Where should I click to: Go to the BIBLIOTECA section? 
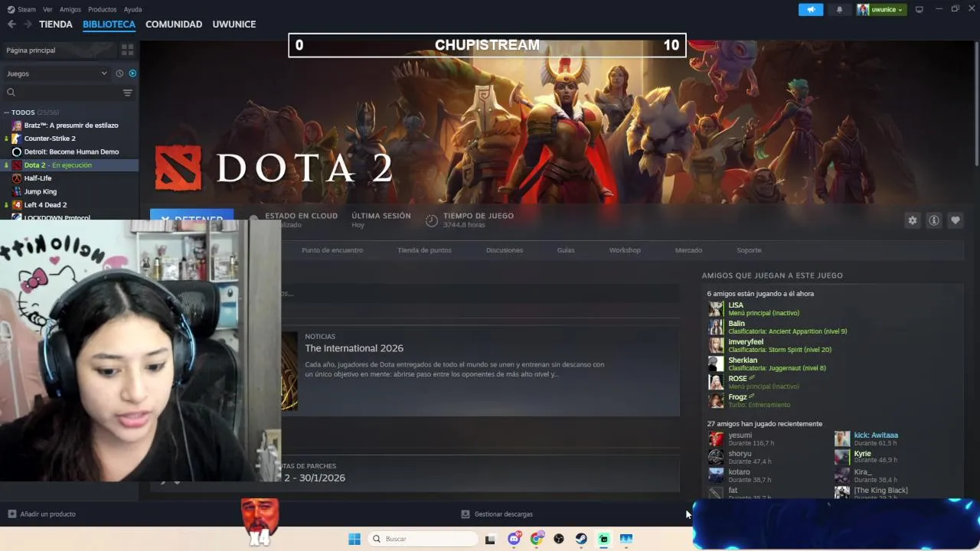109,24
